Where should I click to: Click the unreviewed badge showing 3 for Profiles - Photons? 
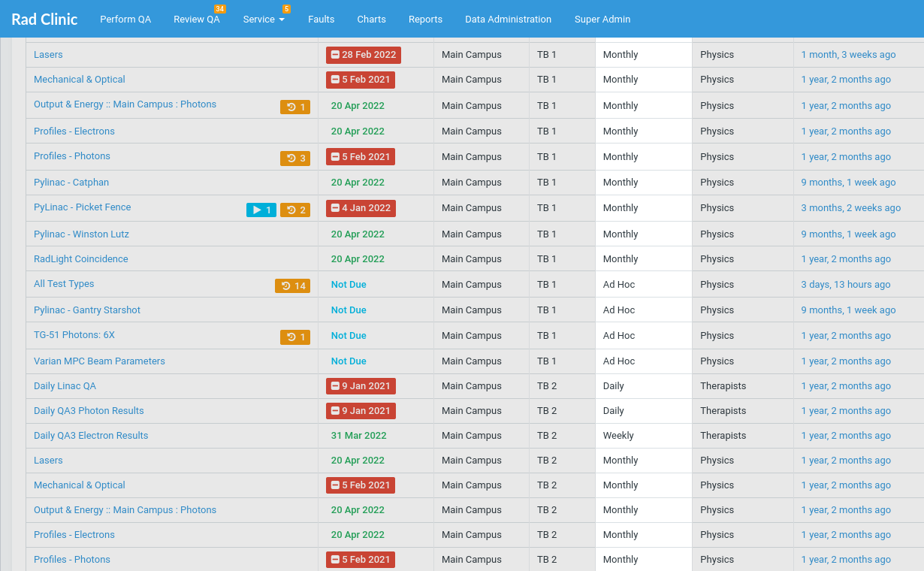tap(295, 158)
